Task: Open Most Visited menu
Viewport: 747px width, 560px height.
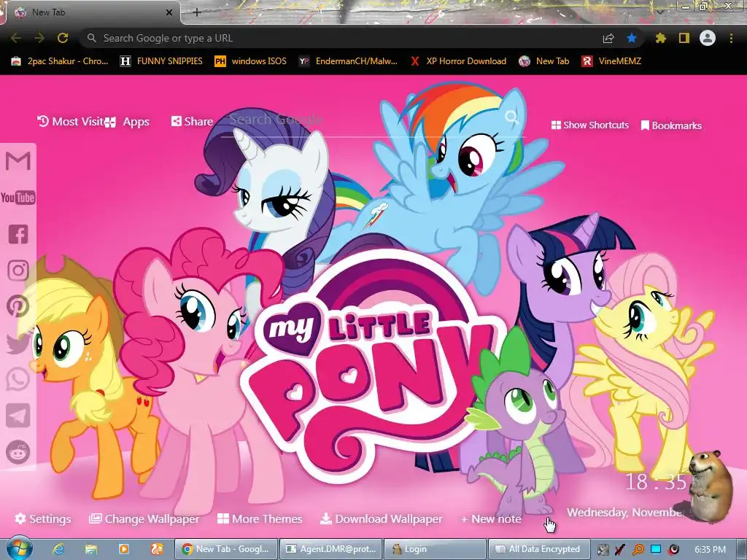Action: pos(71,122)
